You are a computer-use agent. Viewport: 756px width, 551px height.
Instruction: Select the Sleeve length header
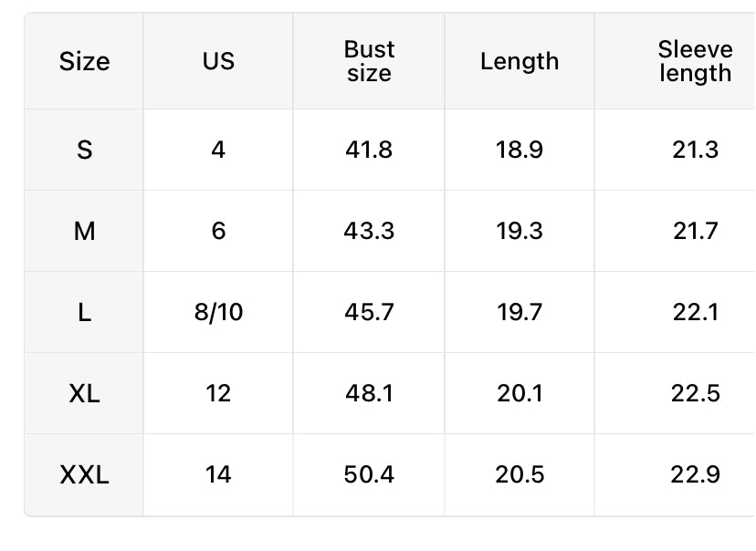coord(695,61)
